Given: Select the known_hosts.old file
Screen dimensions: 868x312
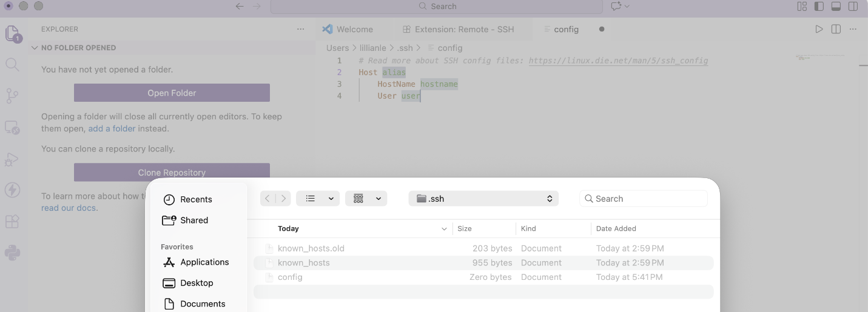Looking at the screenshot, I should coord(483,248).
